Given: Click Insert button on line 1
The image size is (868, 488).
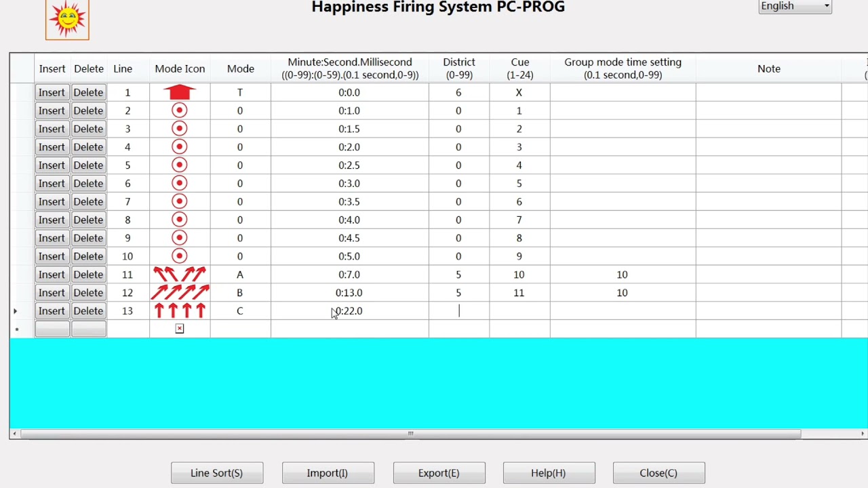Looking at the screenshot, I should coord(52,92).
